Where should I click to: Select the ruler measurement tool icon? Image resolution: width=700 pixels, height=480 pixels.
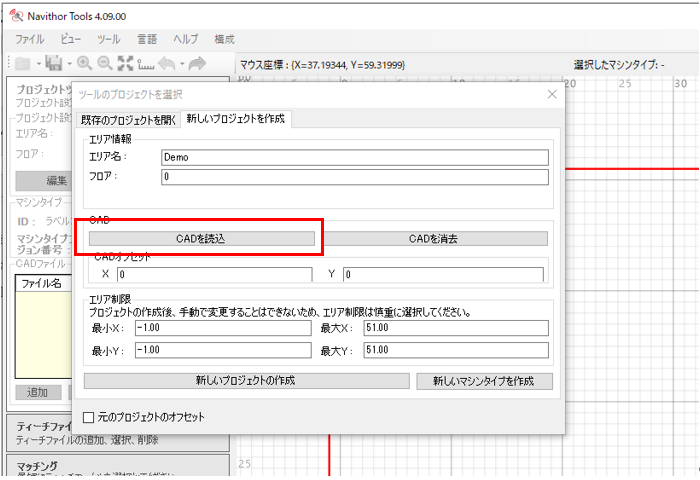pyautogui.click(x=146, y=63)
